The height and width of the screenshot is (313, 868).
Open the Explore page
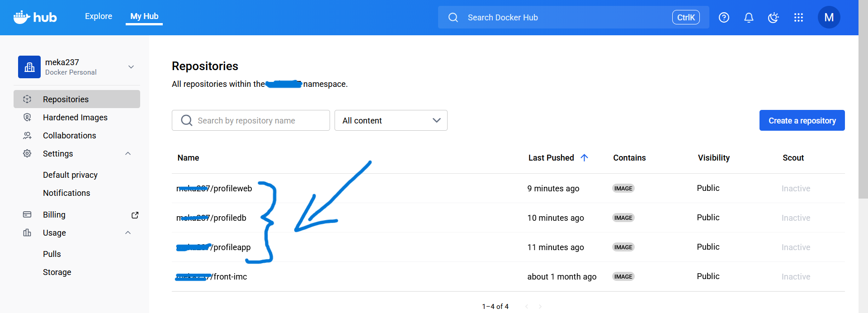tap(99, 16)
